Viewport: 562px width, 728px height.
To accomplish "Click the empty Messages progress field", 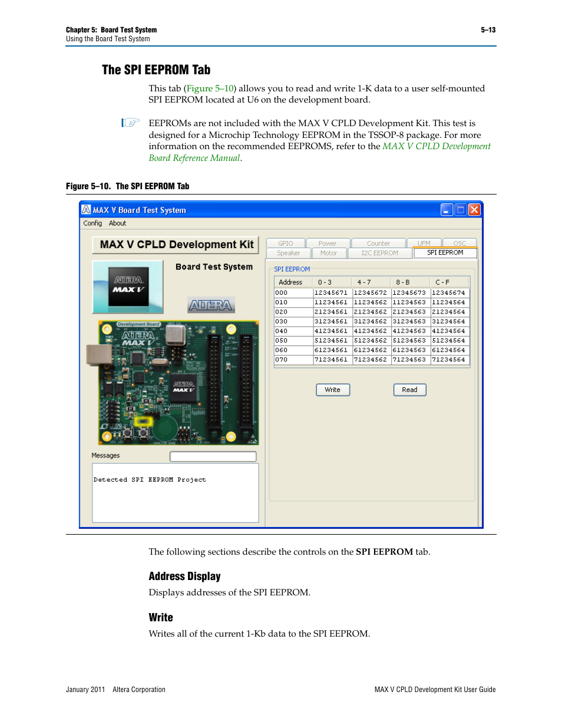I will tap(213, 456).
